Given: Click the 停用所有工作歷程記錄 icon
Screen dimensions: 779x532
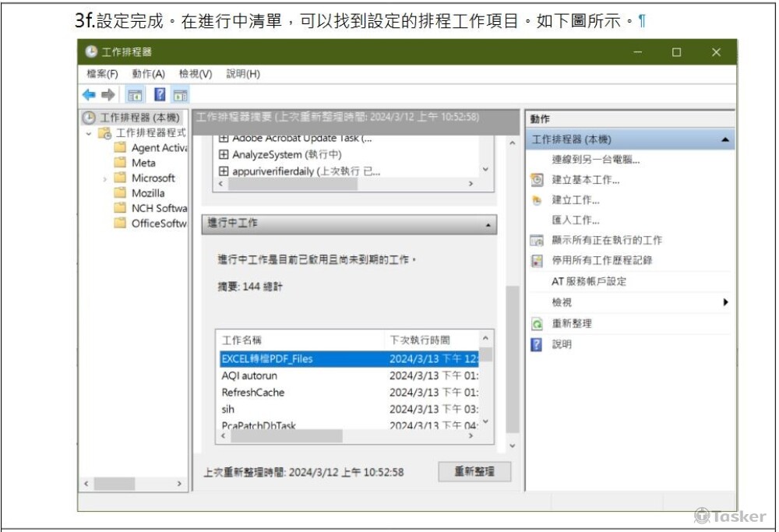Looking at the screenshot, I should pos(537,259).
